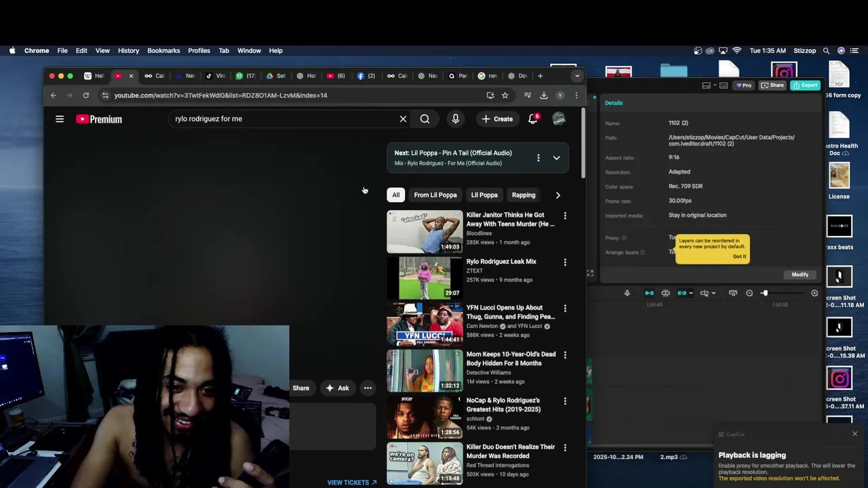Clear the YouTube search box text
The width and height of the screenshot is (868, 488).
[x=403, y=119]
